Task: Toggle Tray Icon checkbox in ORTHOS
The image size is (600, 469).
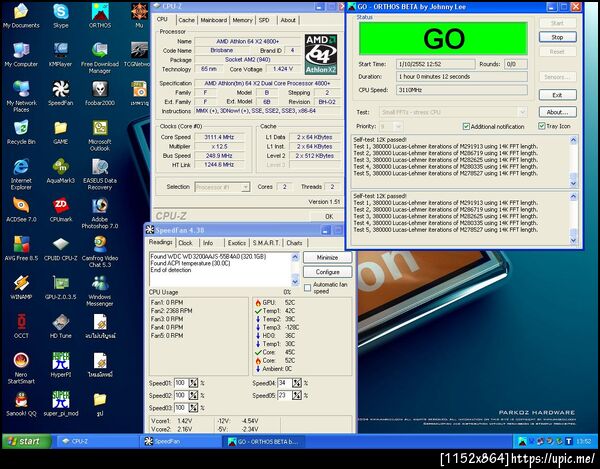Action: [x=541, y=126]
